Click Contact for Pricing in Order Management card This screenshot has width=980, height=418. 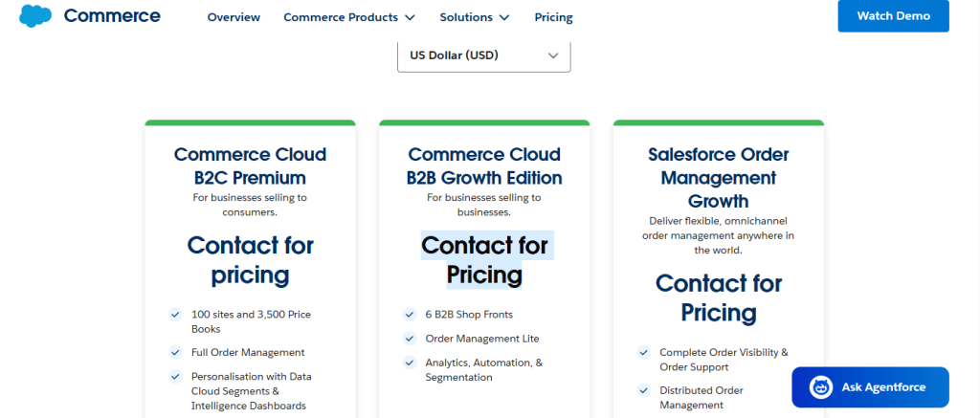coord(718,298)
